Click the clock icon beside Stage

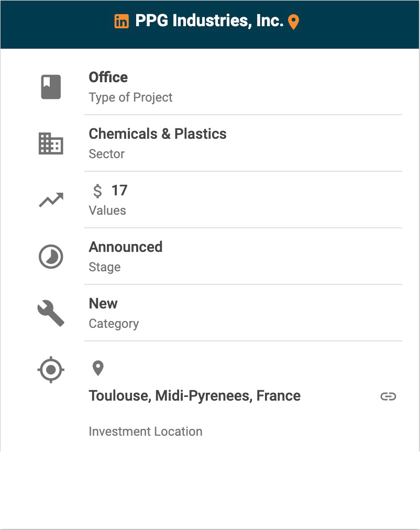point(51,257)
